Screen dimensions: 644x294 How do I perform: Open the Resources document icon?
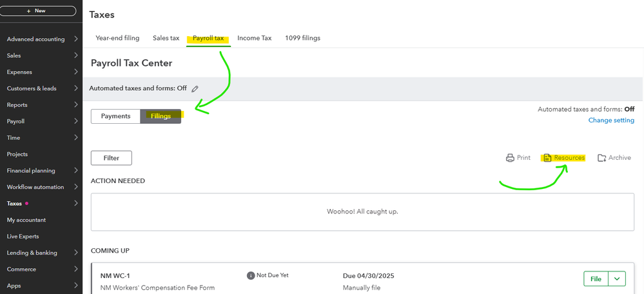pos(547,158)
